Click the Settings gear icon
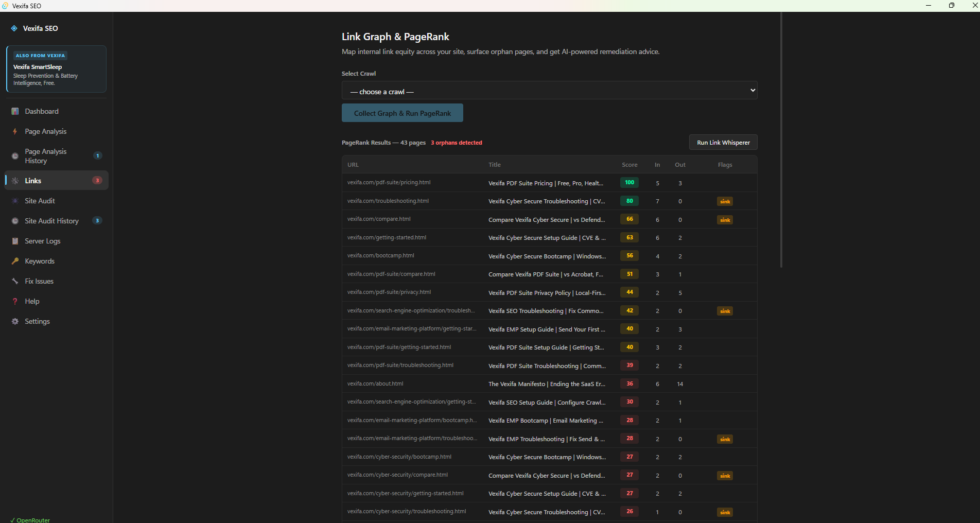 coord(15,321)
